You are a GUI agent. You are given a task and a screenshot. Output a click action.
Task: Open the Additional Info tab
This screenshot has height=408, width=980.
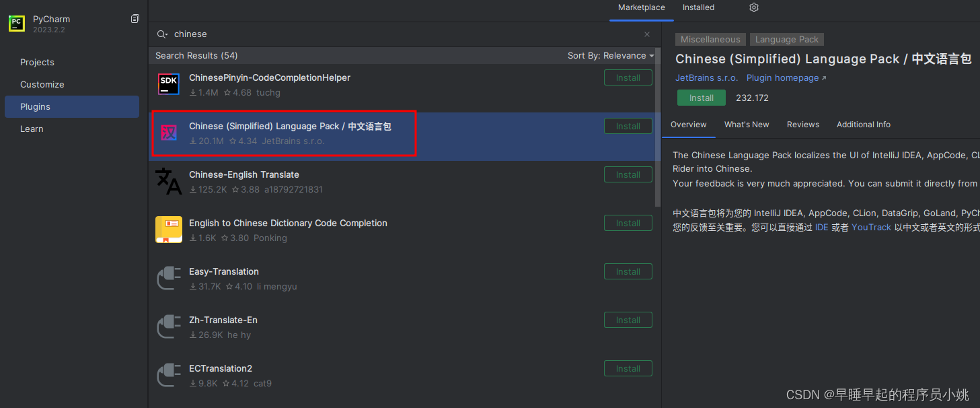pyautogui.click(x=864, y=125)
